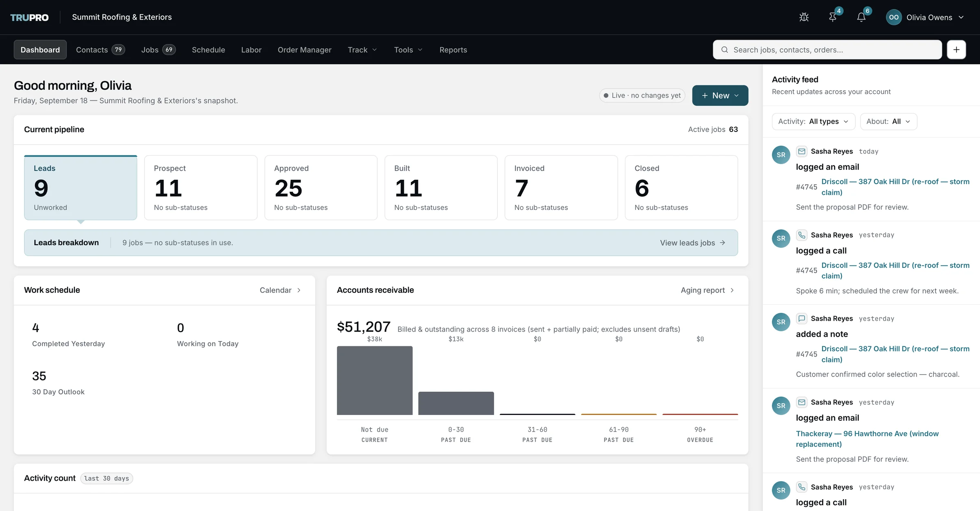Click email icon on Thackeray activity entry
Screen dimensions: 980x511
pyautogui.click(x=802, y=402)
